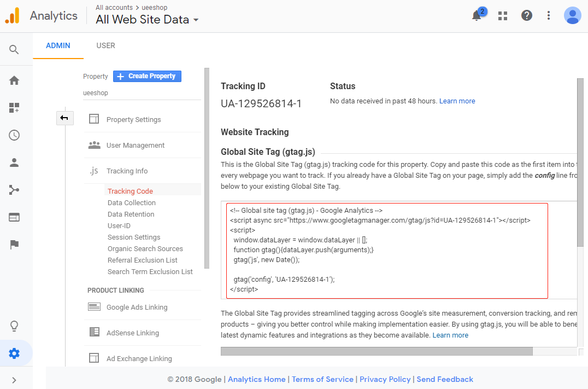Click the AdSense Linking icon
Image resolution: width=588 pixels, height=389 pixels.
95,332
